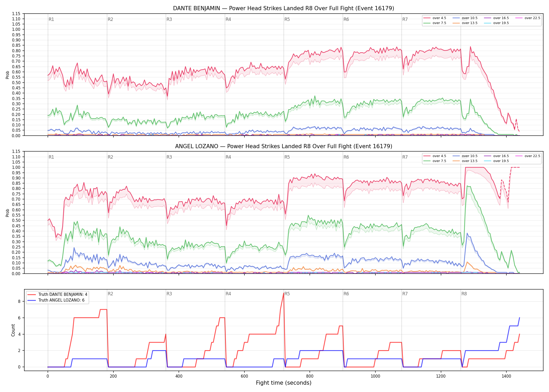Click the red line swatch for Truth DANTE BENJAMIN
The image size is (549, 392).
click(x=32, y=295)
